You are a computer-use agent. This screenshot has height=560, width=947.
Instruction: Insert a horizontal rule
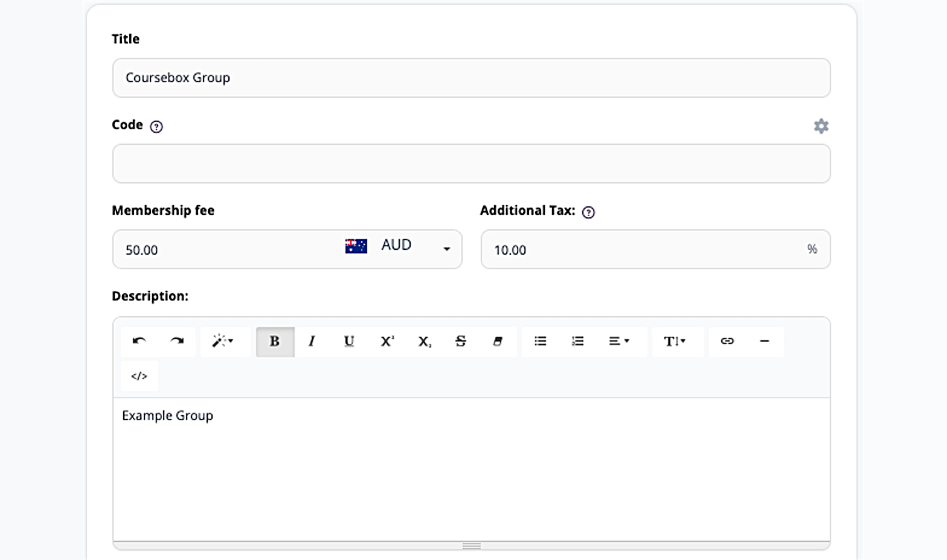[x=765, y=342]
